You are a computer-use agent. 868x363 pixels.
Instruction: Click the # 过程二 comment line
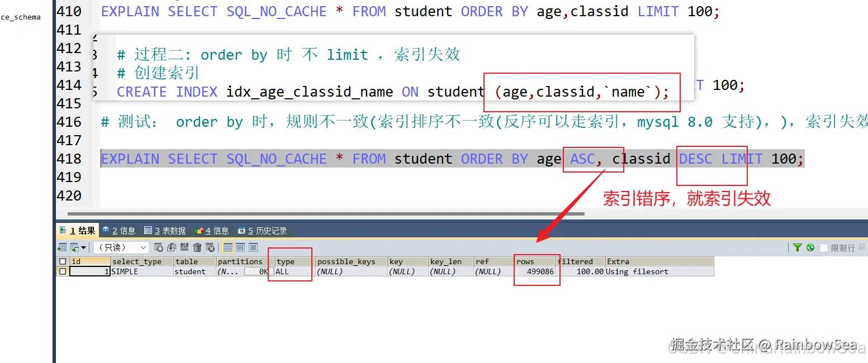(288, 54)
